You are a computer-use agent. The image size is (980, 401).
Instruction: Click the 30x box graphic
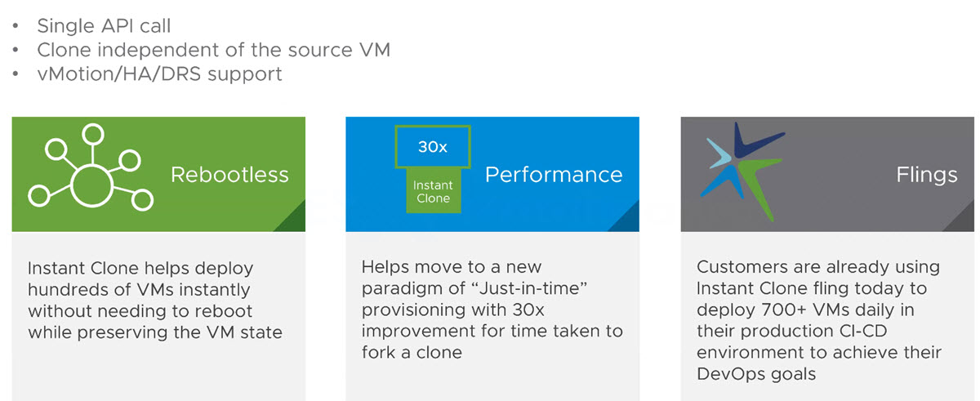coord(432,148)
